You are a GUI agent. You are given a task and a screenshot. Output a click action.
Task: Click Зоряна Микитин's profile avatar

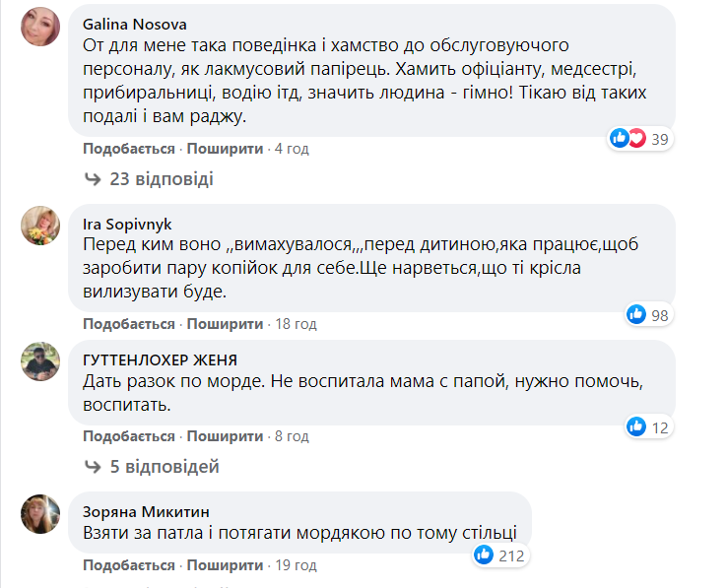(39, 511)
